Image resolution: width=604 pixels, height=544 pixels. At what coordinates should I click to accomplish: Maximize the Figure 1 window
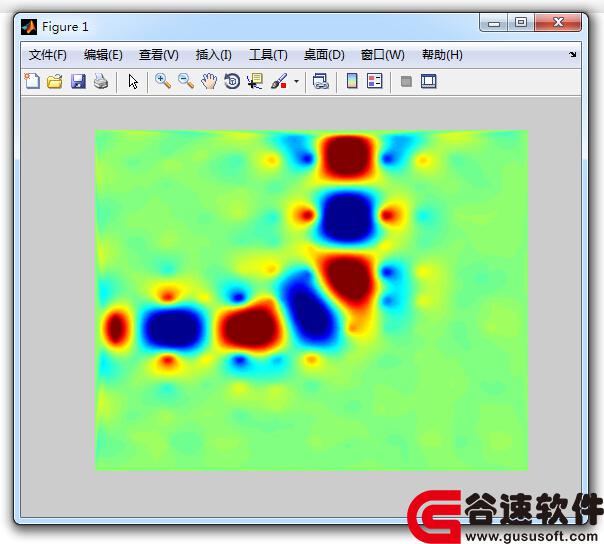521,22
